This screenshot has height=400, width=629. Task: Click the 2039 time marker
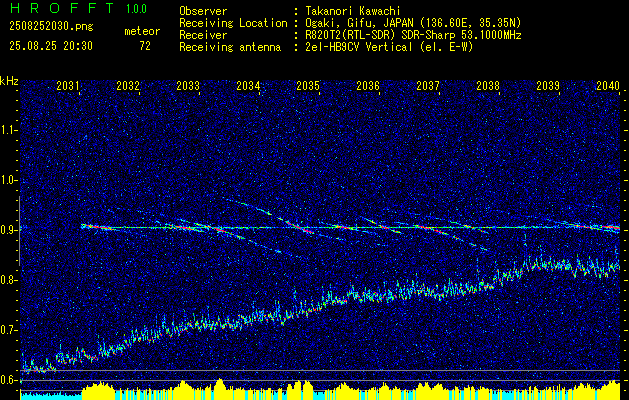(x=548, y=86)
